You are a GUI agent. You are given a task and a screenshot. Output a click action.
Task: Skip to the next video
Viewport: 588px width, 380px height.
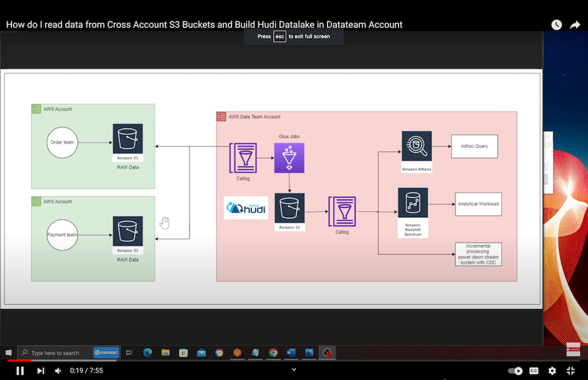(41, 370)
